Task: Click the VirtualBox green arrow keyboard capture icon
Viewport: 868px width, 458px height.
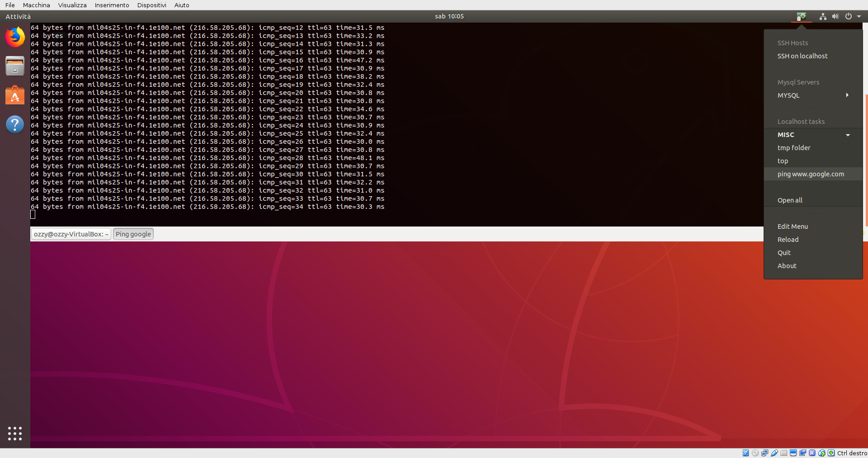Action: (831, 453)
